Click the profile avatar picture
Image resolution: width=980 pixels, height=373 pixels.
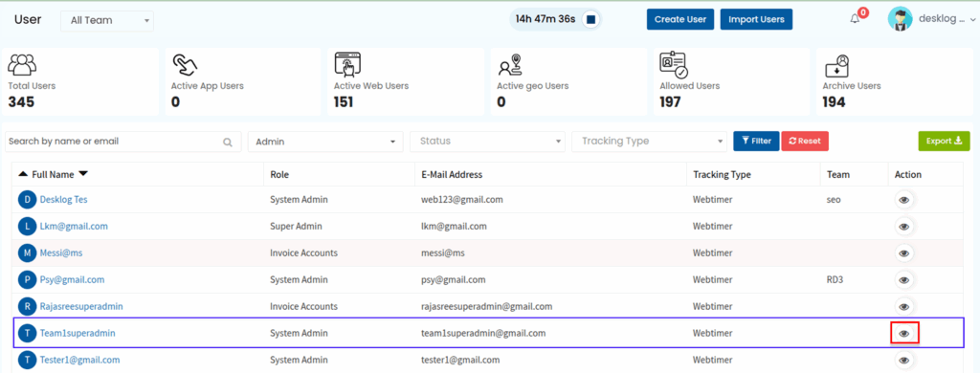[x=900, y=19]
